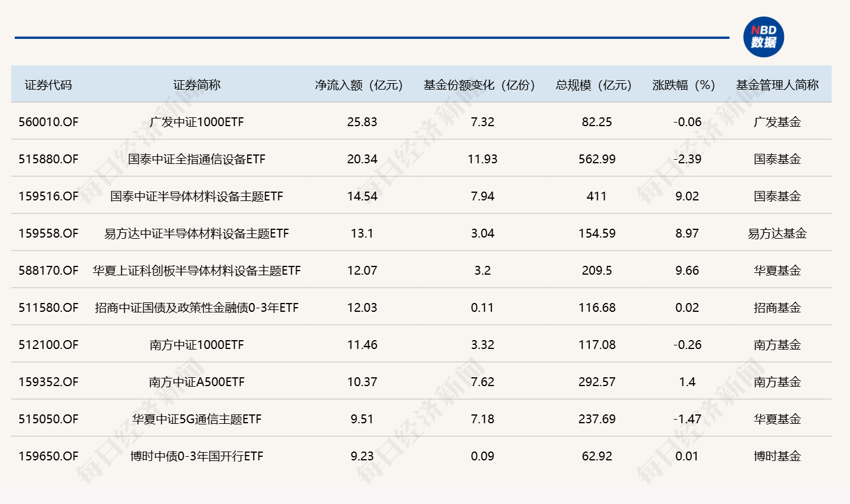Viewport: 850px width, 504px height.
Task: Click the 净流入额(亿元) column header
Action: [x=359, y=85]
